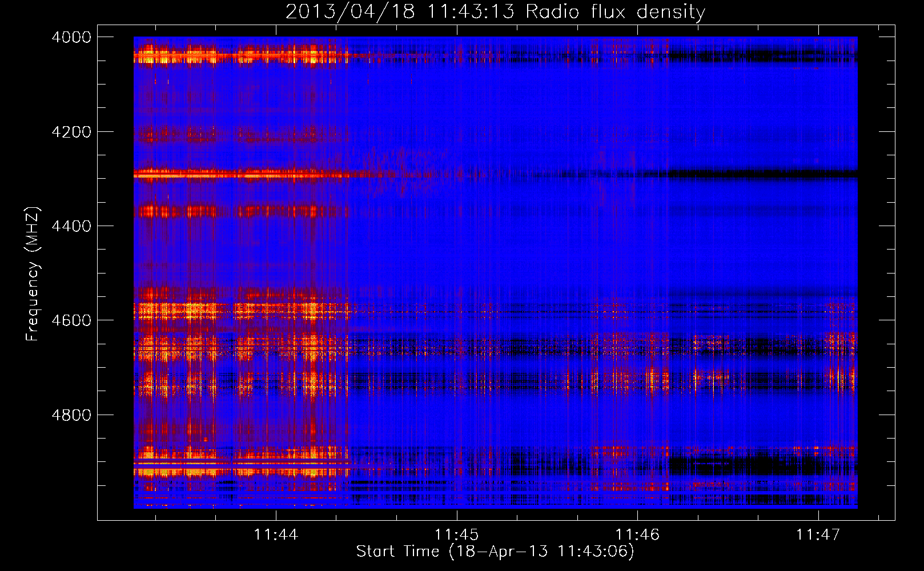Click the plot title '2013/04/18 11:43:13 Radio flux density'
This screenshot has height=571, width=924.
tap(495, 11)
